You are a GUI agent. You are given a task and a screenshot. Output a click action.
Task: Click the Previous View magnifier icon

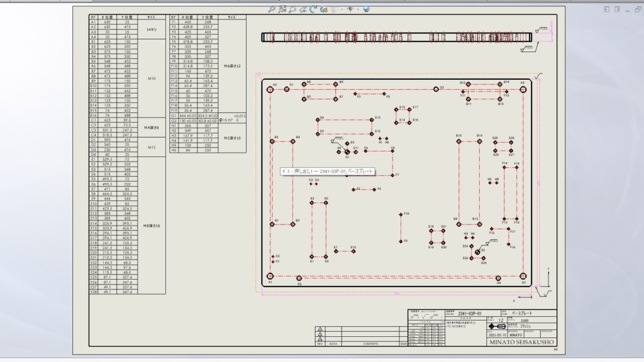293,10
